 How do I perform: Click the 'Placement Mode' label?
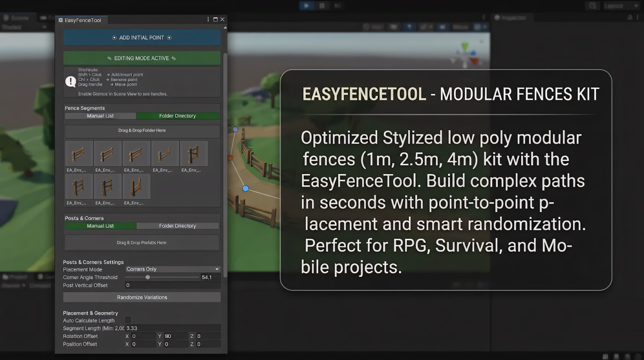pos(83,269)
